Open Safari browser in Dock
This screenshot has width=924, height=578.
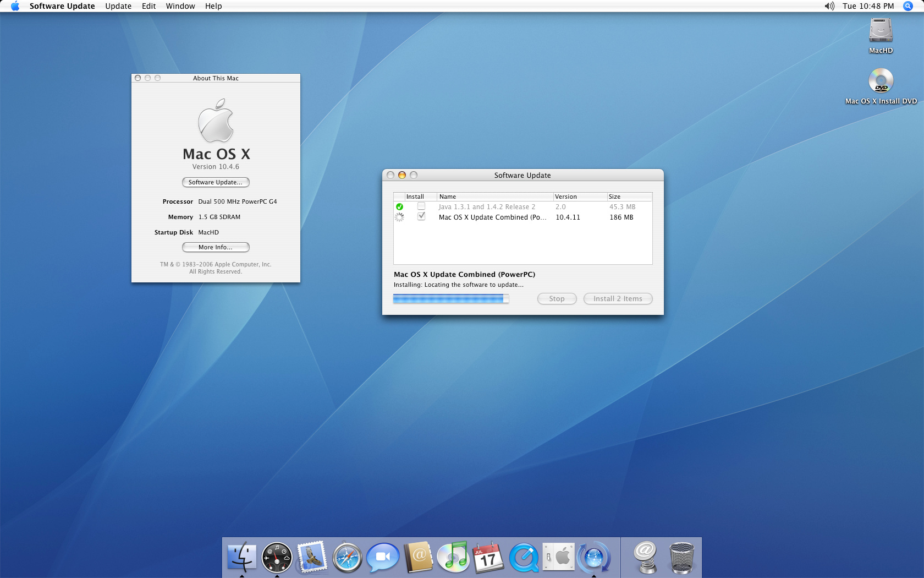(x=348, y=558)
